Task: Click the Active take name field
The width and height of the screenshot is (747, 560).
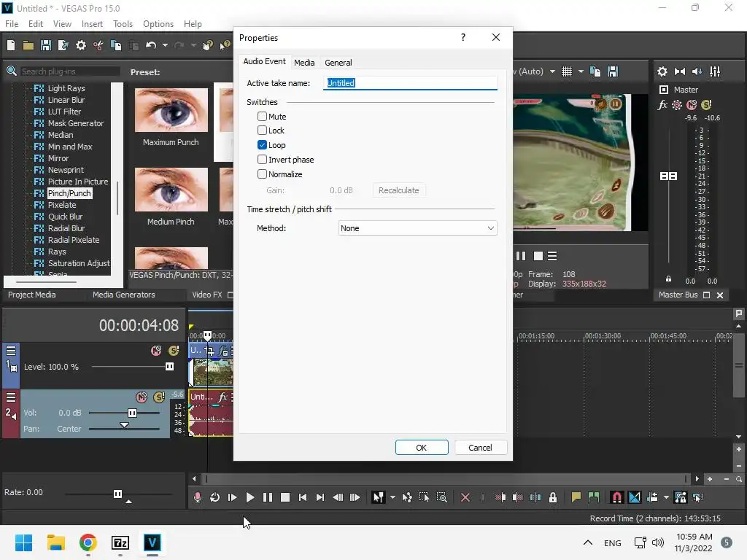Action: click(410, 83)
